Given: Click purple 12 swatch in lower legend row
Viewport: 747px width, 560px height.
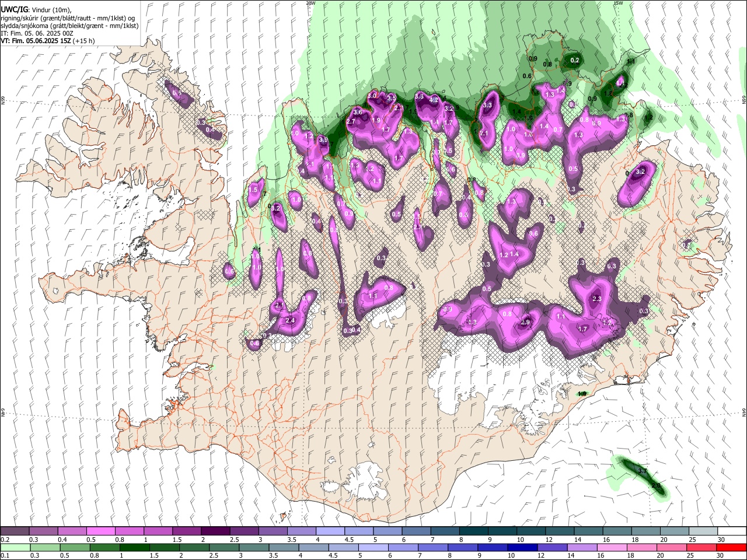Looking at the screenshot, I should coord(552,547).
